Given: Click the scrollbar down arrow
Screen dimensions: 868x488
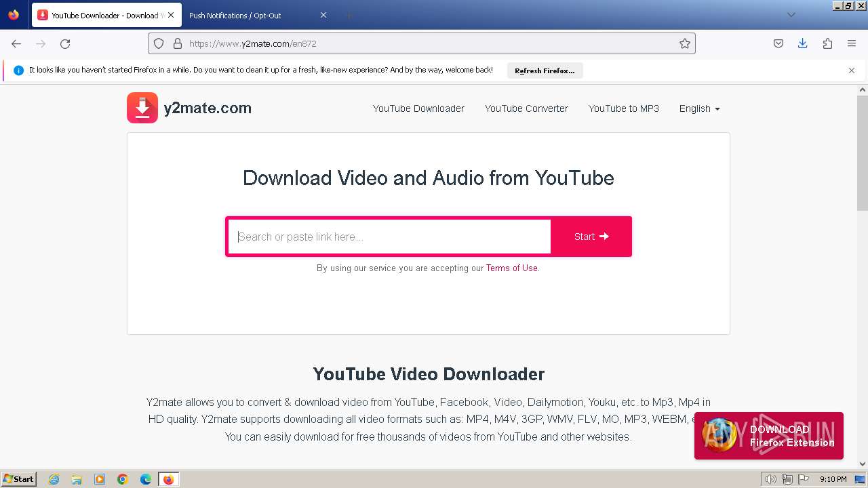Looking at the screenshot, I should pos(863,464).
